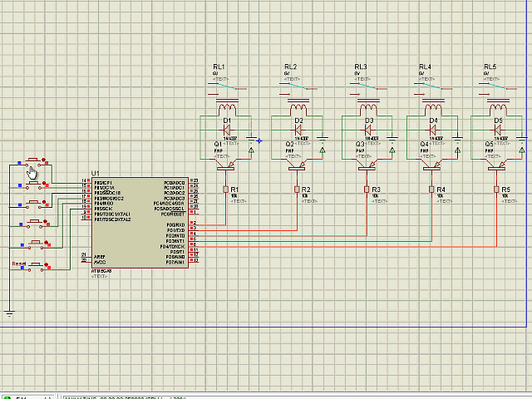This screenshot has height=399, width=532.
Task: Click the RL3 relay coil
Action: click(367, 107)
